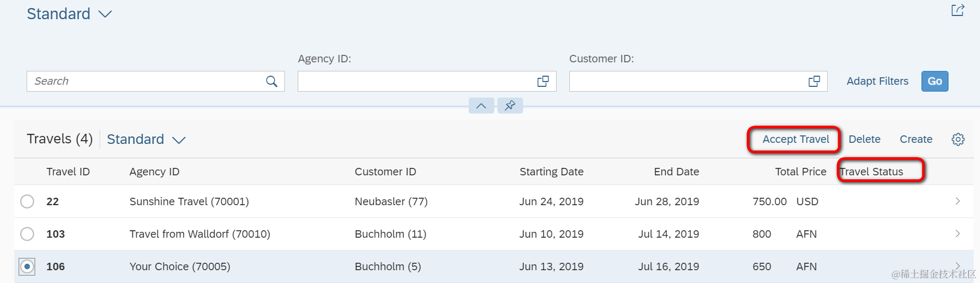The height and width of the screenshot is (283, 980).
Task: Select radio button for travel 22
Action: [27, 201]
